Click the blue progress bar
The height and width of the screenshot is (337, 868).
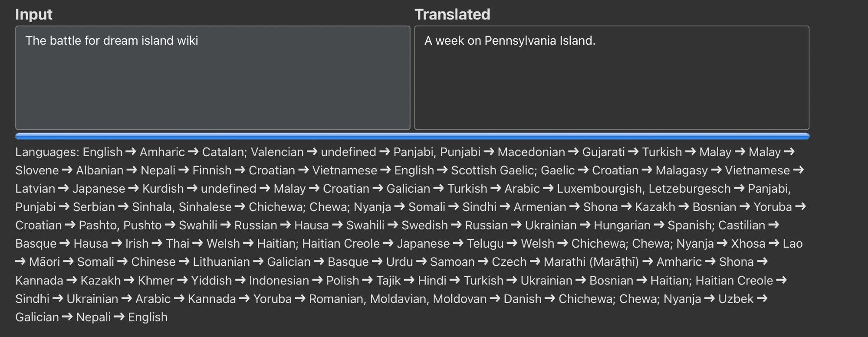tap(434, 136)
